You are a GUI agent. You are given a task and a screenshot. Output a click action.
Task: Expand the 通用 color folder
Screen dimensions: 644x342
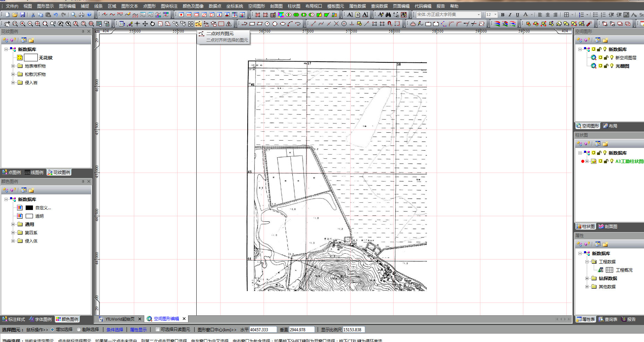pos(13,224)
